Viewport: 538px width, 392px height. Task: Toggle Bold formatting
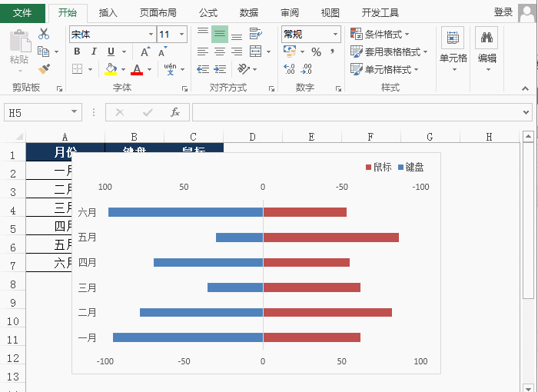tap(77, 51)
